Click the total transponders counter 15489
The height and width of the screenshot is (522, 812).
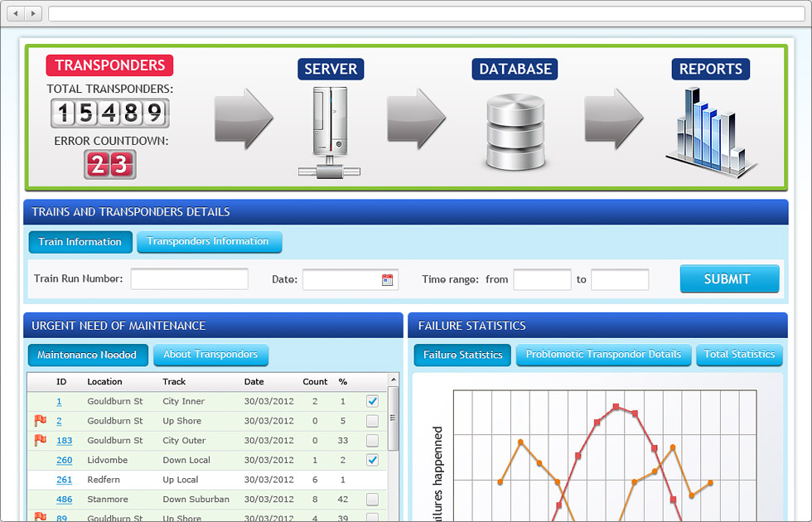click(109, 113)
